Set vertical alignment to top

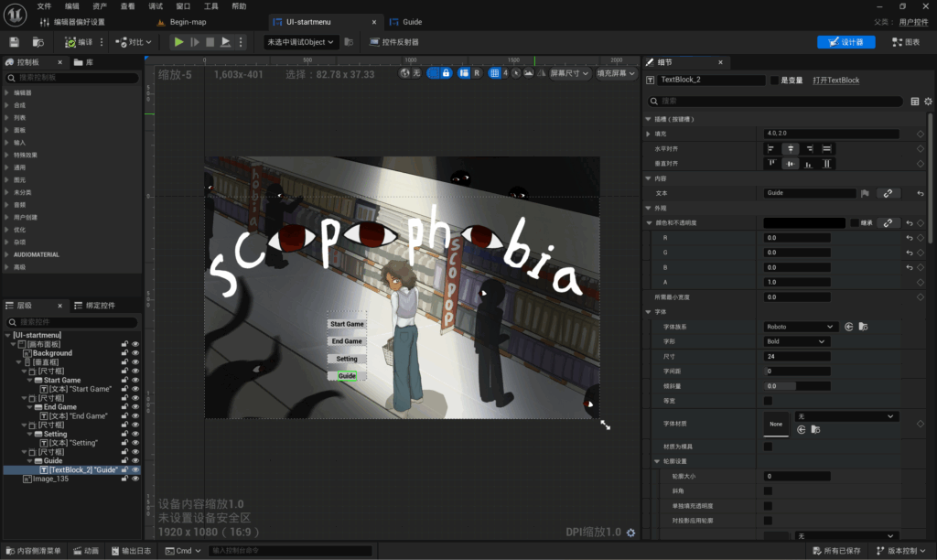[771, 163]
